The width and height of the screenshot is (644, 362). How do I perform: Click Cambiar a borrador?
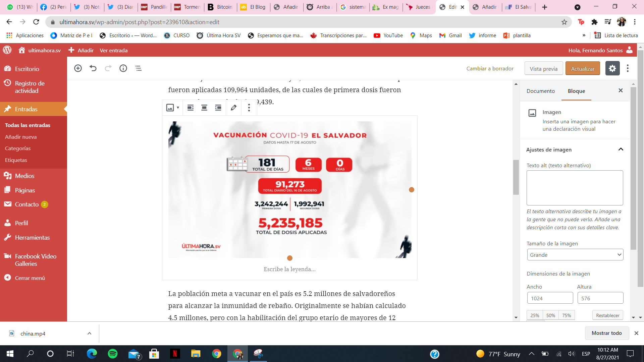pos(490,68)
